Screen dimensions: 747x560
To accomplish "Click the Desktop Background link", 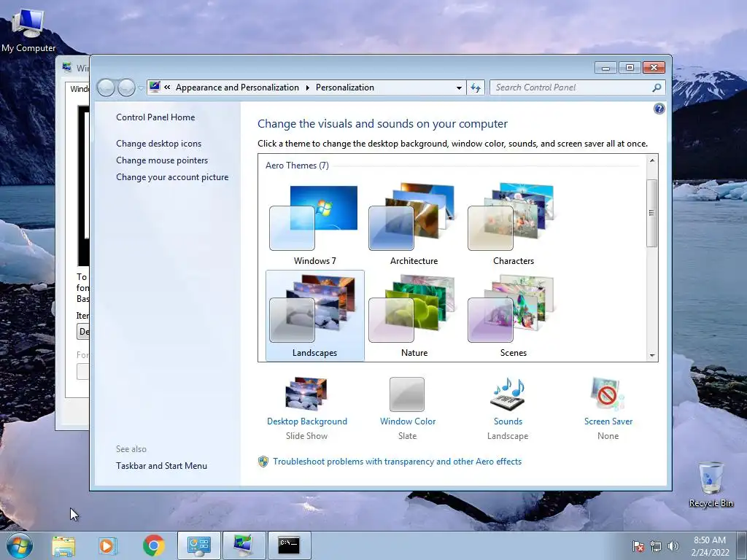I will 307,421.
